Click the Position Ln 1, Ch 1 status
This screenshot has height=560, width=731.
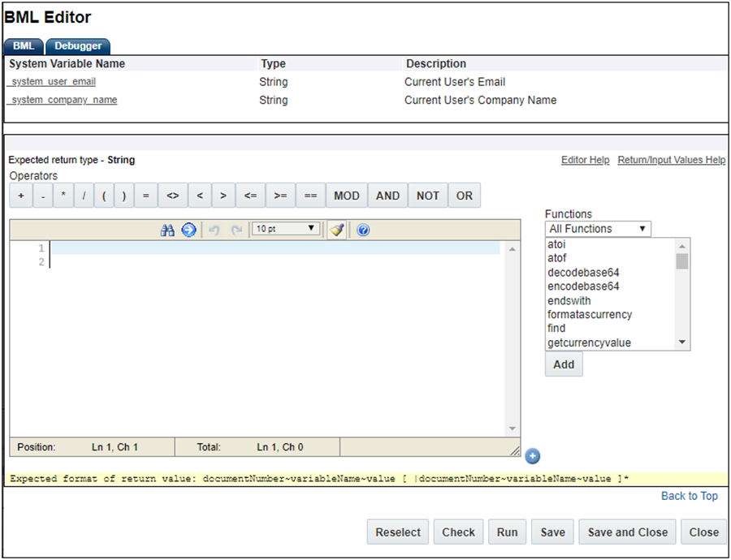[92, 447]
